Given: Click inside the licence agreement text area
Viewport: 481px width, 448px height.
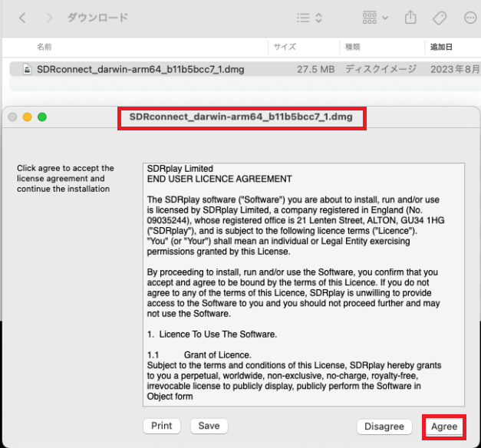Looking at the screenshot, I should point(304,285).
